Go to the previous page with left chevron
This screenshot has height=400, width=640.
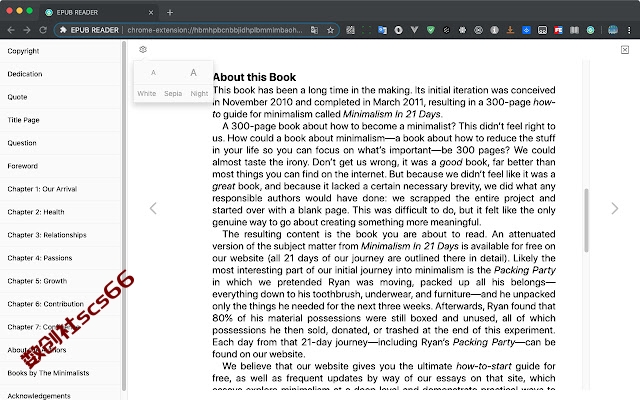pos(153,208)
